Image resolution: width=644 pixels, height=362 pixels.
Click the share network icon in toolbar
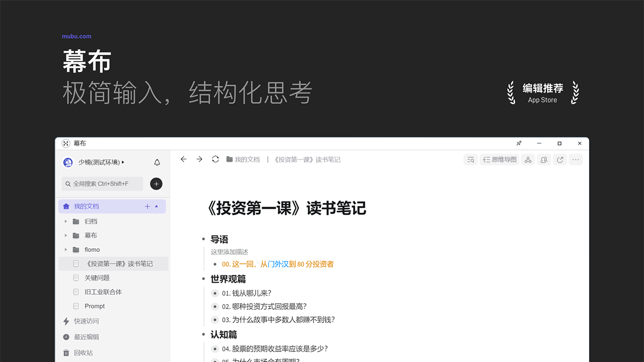(528, 160)
